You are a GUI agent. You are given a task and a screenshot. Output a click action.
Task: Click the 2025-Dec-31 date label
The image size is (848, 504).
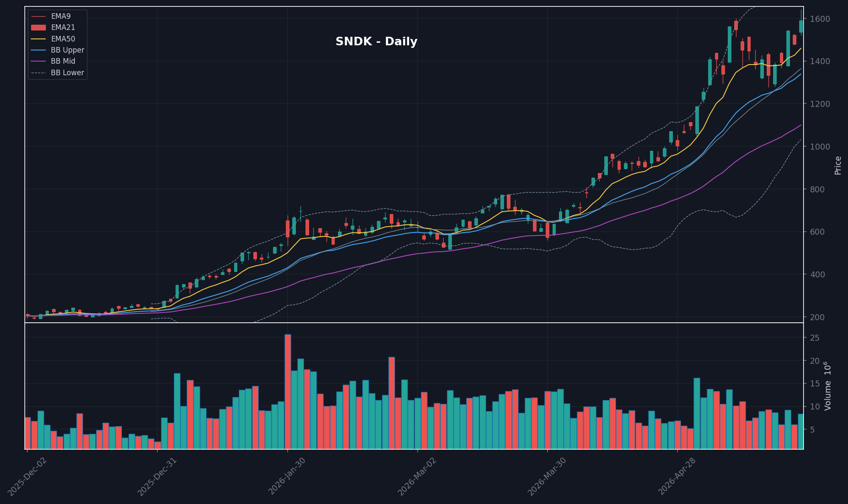pyautogui.click(x=157, y=476)
